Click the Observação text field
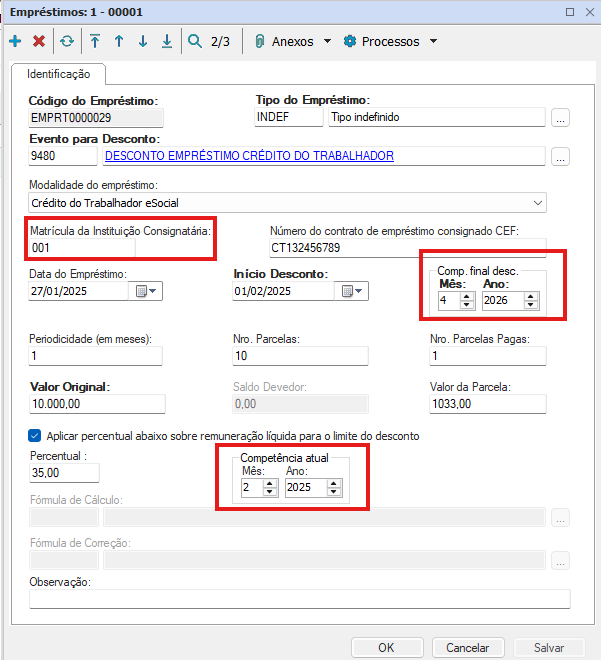This screenshot has width=601, height=660. pyautogui.click(x=299, y=599)
